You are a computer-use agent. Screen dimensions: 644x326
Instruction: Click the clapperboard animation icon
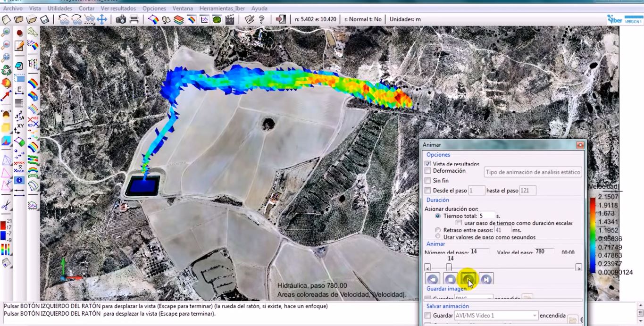pos(230,19)
